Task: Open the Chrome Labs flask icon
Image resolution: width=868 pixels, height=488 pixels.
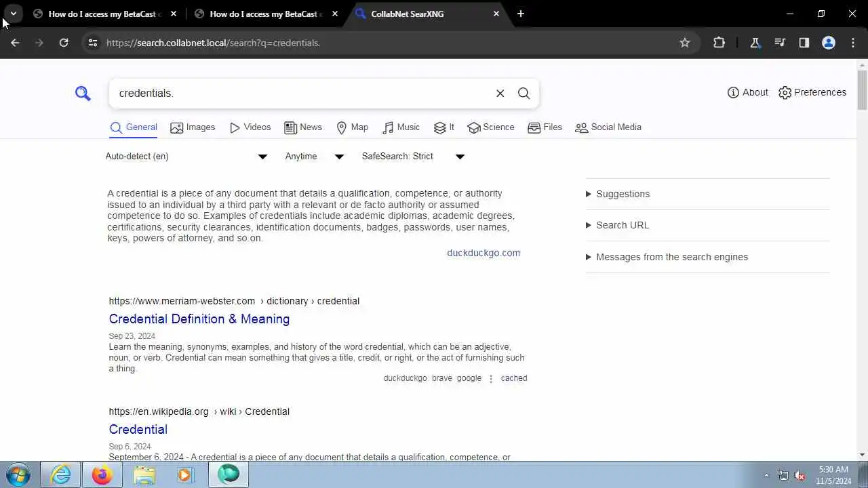Action: coord(755,43)
